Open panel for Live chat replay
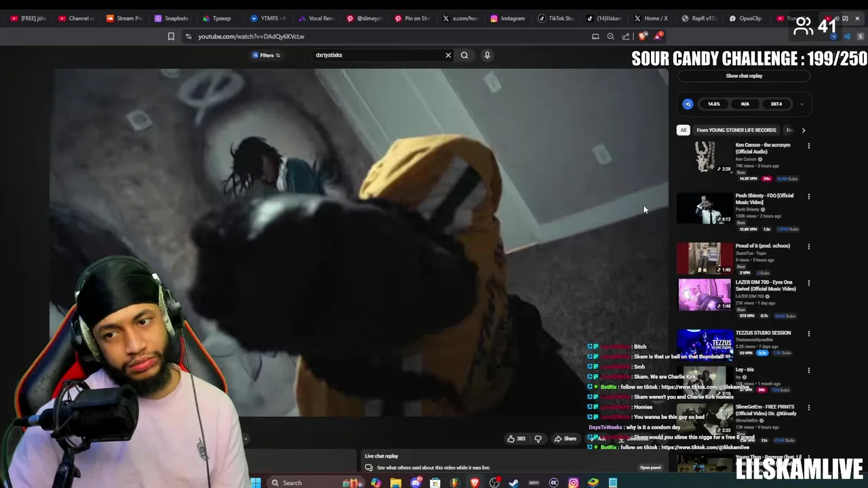868x488 pixels. 650,468
